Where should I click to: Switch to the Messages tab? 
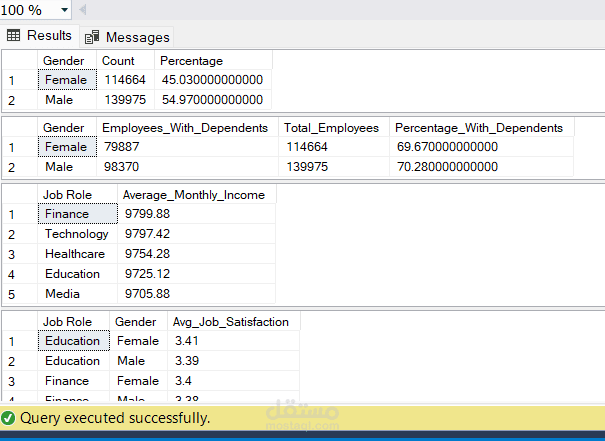127,37
